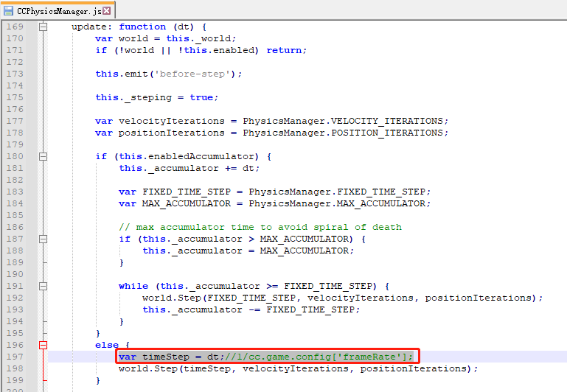Click line number 177 in the margin
Viewport: 567px width, 392px height.
point(15,121)
